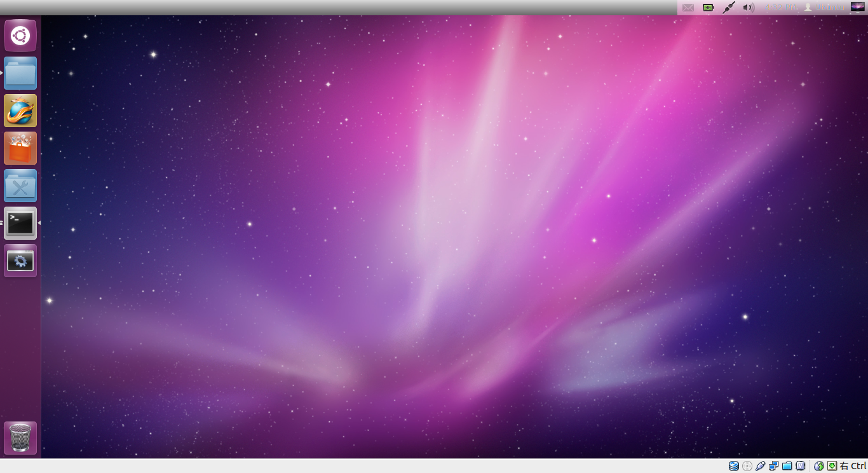Open the applications folder with tools icon

20,186
